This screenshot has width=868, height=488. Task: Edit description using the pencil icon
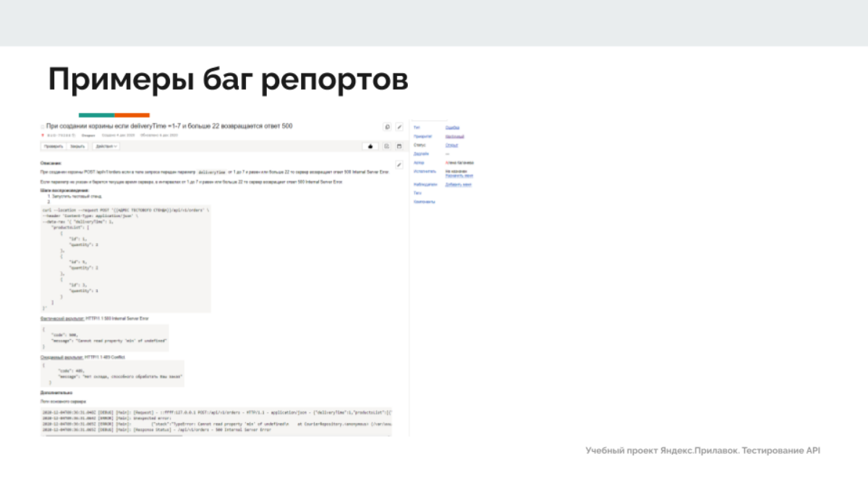click(x=399, y=164)
